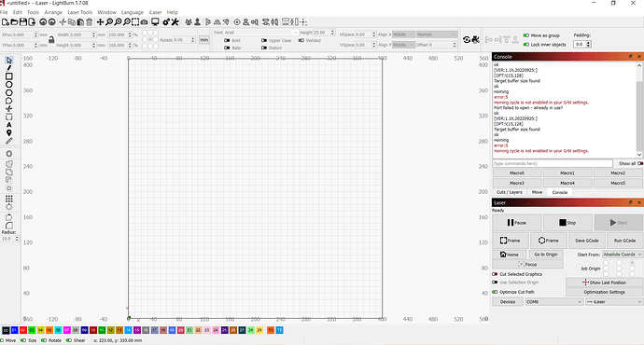Viewport: 644px width, 345px height.
Task: Click the Stop button
Action: click(567, 223)
